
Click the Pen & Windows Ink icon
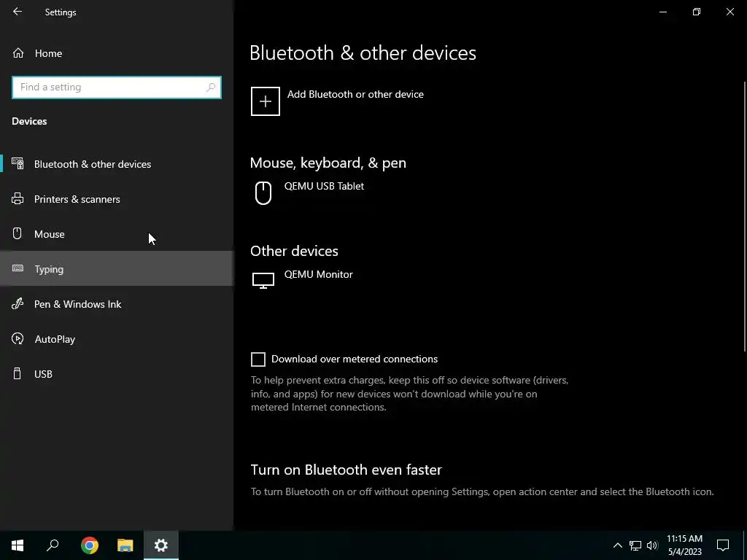pyautogui.click(x=18, y=303)
